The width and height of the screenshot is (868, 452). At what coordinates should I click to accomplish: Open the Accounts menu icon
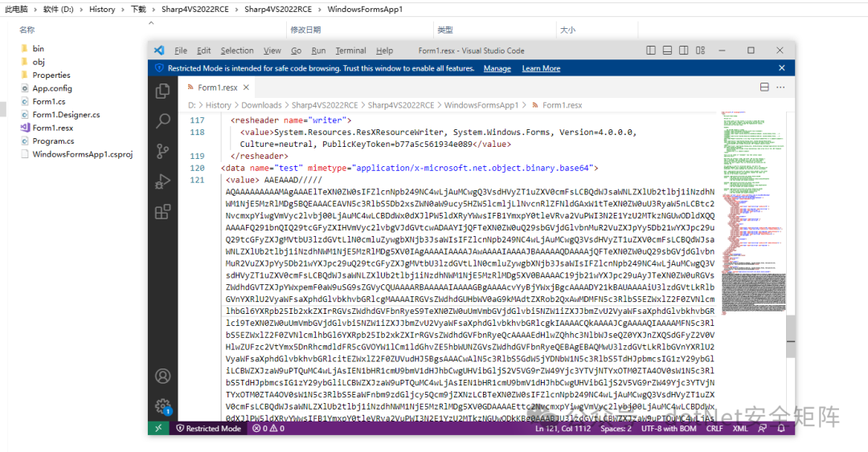tap(162, 377)
